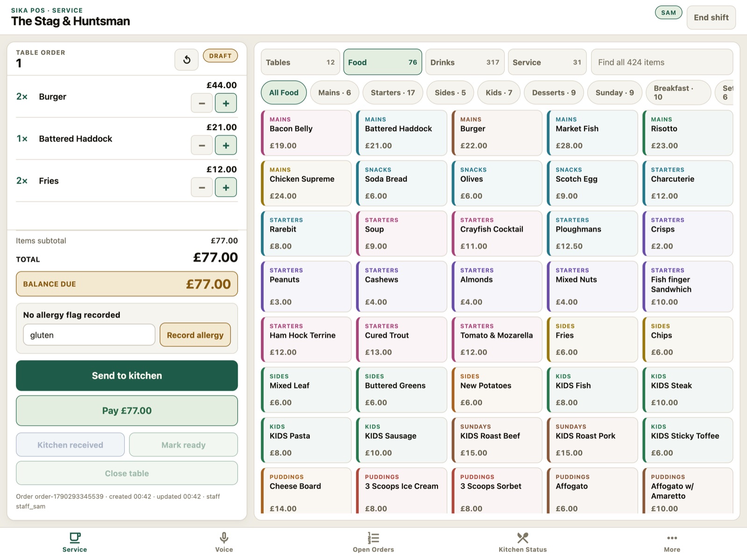Open the More menu in bottom bar

[x=672, y=543]
